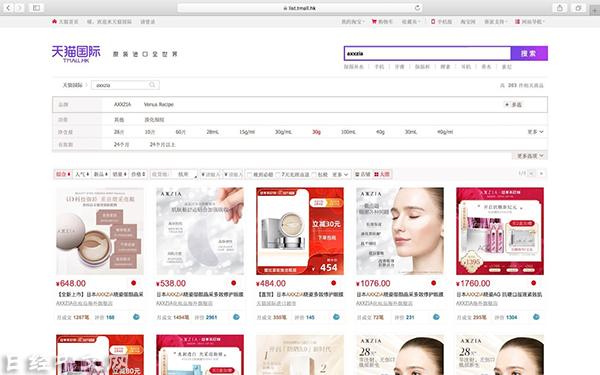Sort results by 销量
The height and width of the screenshot is (375, 600).
(119, 174)
